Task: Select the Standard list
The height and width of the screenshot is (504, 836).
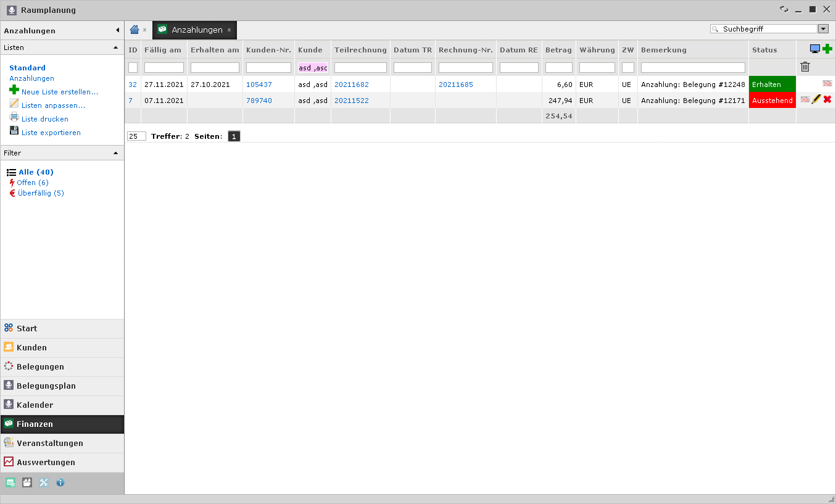Action: tap(27, 68)
